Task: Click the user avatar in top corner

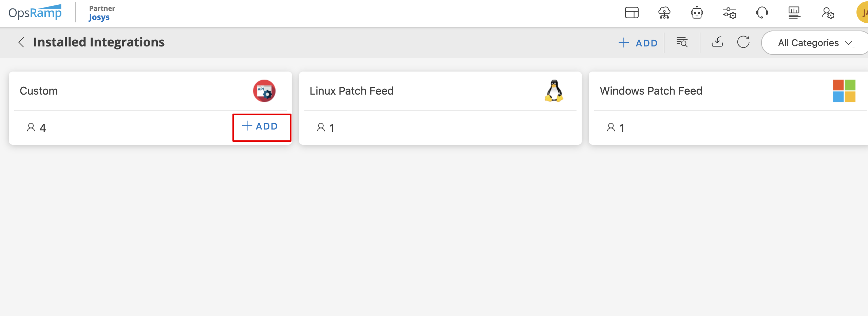Action: point(863,13)
